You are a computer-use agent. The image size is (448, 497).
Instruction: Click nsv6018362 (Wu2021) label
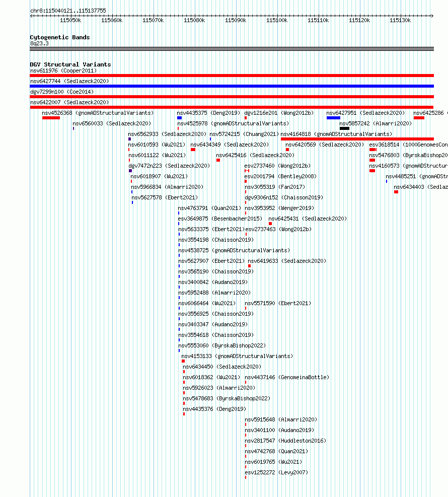tap(211, 377)
